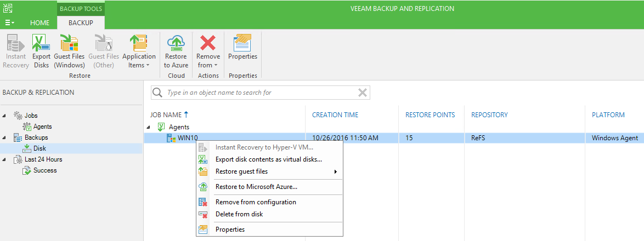
Task: Choose Export disk contents as virtual disks
Action: pyautogui.click(x=269, y=159)
